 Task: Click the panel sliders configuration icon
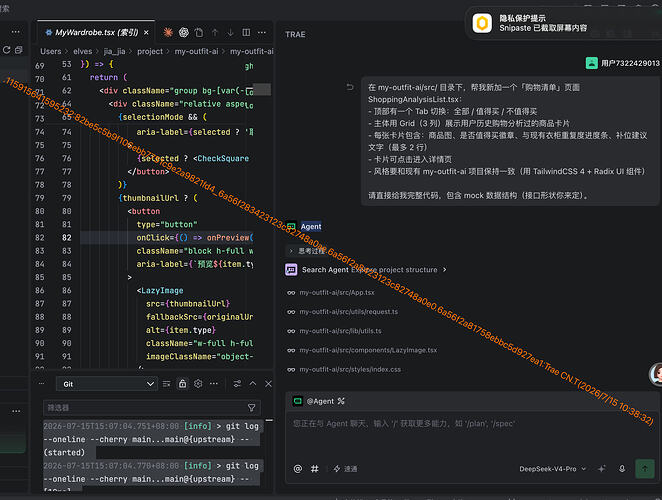click(x=237, y=384)
